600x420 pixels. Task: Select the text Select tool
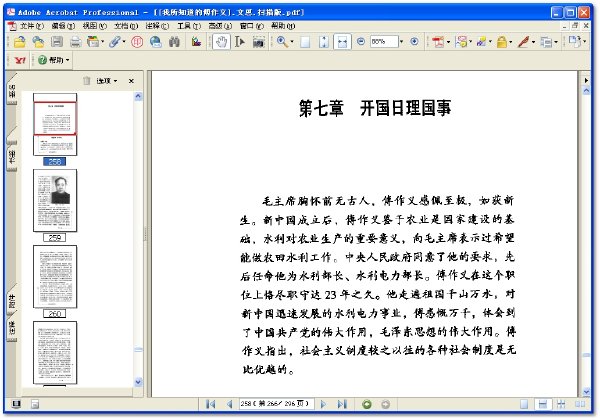240,42
